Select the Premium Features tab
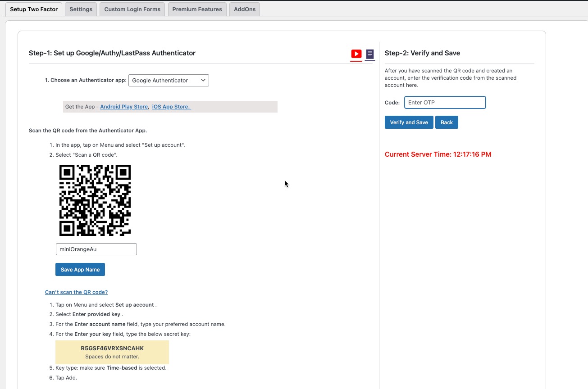 tap(197, 9)
